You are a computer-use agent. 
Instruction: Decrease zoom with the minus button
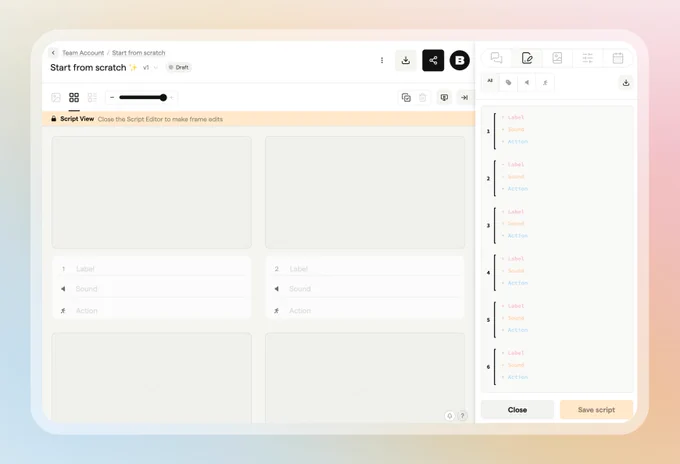point(112,98)
